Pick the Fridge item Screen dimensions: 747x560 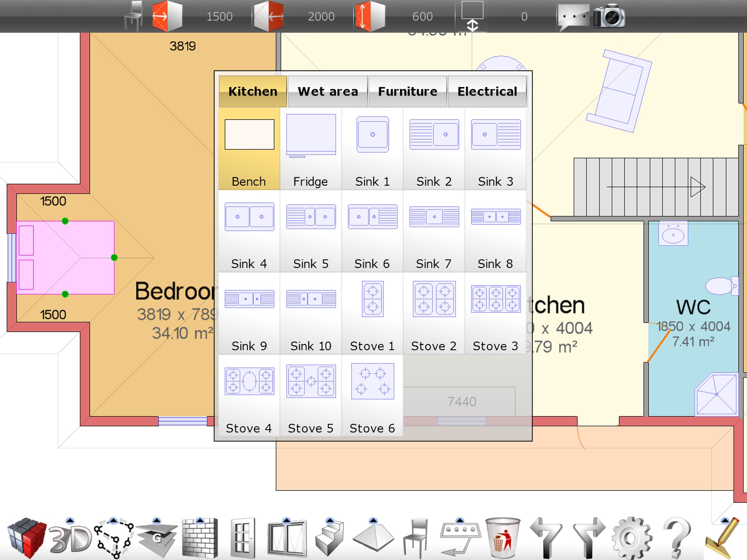pos(311,149)
